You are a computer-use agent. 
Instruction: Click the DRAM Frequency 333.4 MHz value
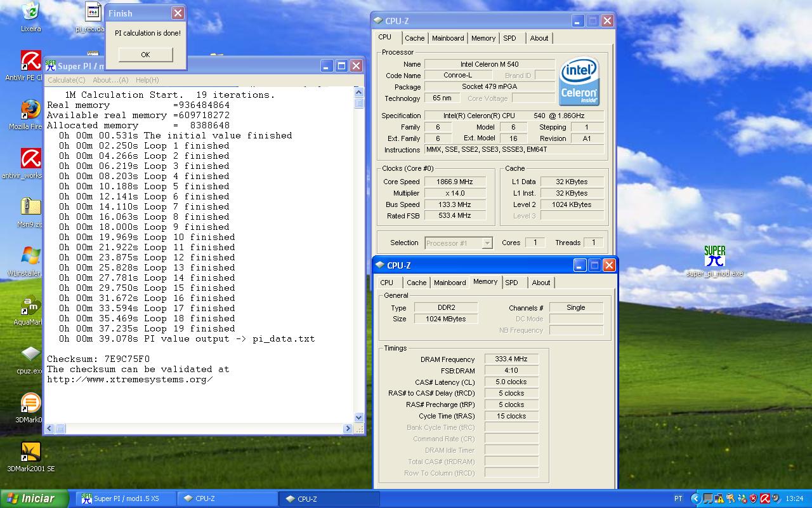pyautogui.click(x=511, y=359)
